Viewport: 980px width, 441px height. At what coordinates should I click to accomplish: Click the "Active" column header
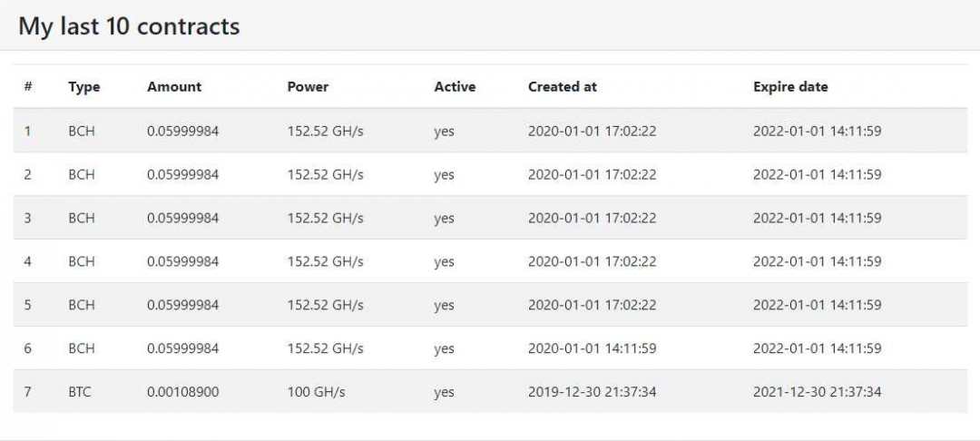(455, 87)
